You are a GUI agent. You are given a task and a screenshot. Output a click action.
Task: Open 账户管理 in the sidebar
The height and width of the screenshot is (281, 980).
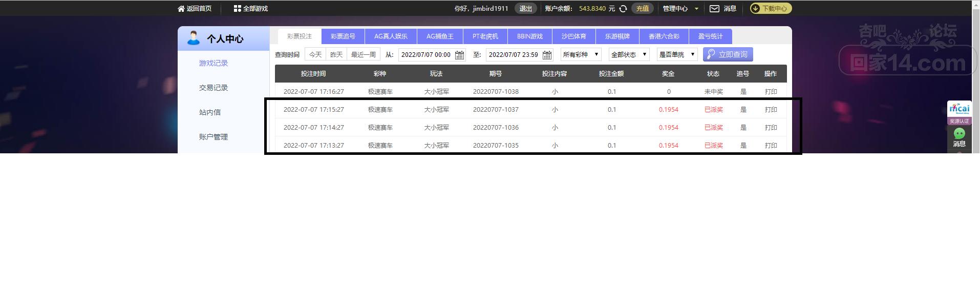pyautogui.click(x=214, y=137)
